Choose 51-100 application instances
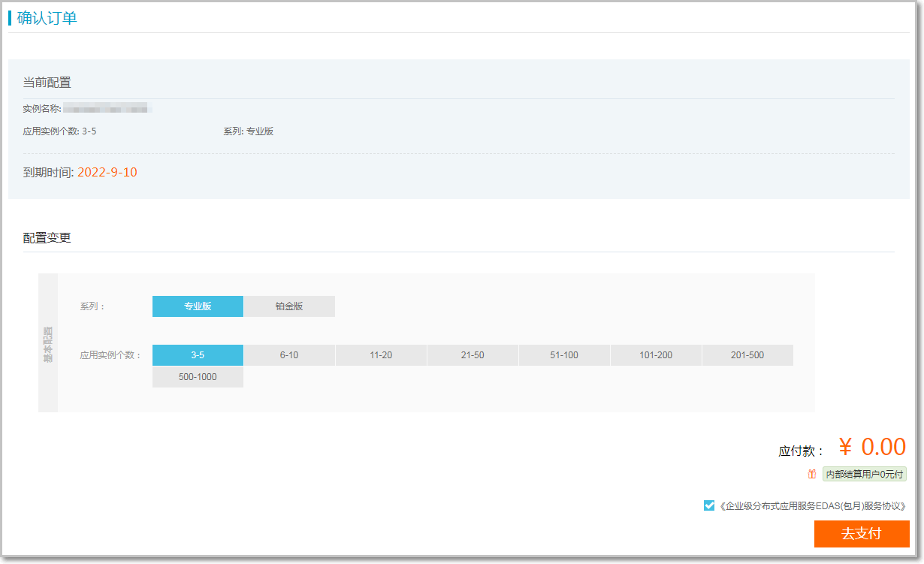This screenshot has height=564, width=924. [564, 355]
